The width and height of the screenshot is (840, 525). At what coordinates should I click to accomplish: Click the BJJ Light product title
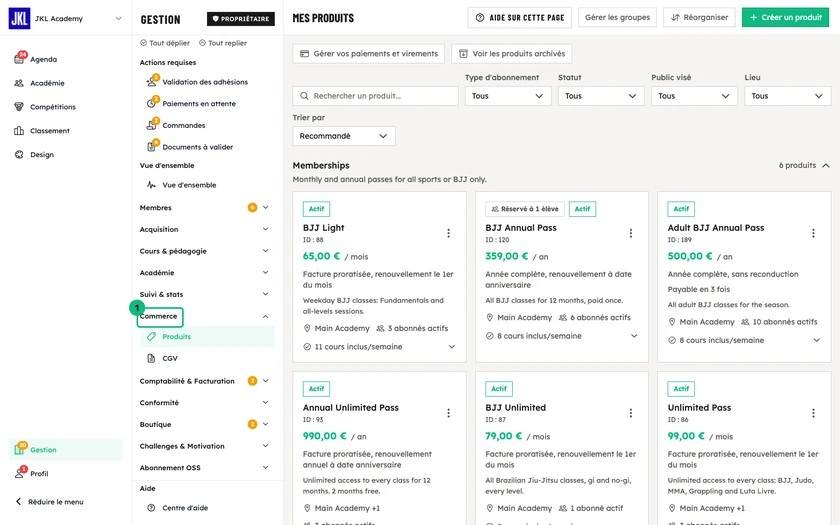click(324, 228)
